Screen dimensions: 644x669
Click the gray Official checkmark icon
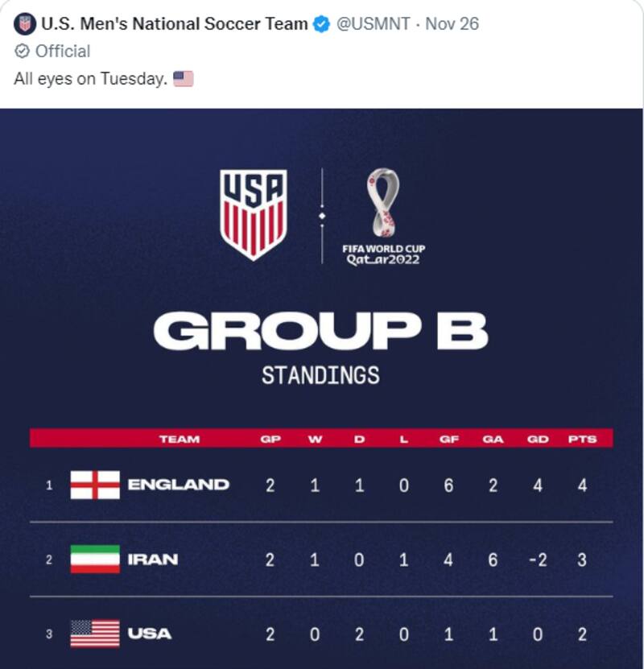click(x=22, y=52)
